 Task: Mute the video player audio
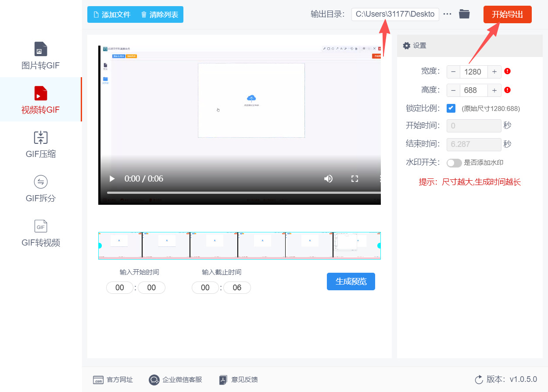point(328,178)
